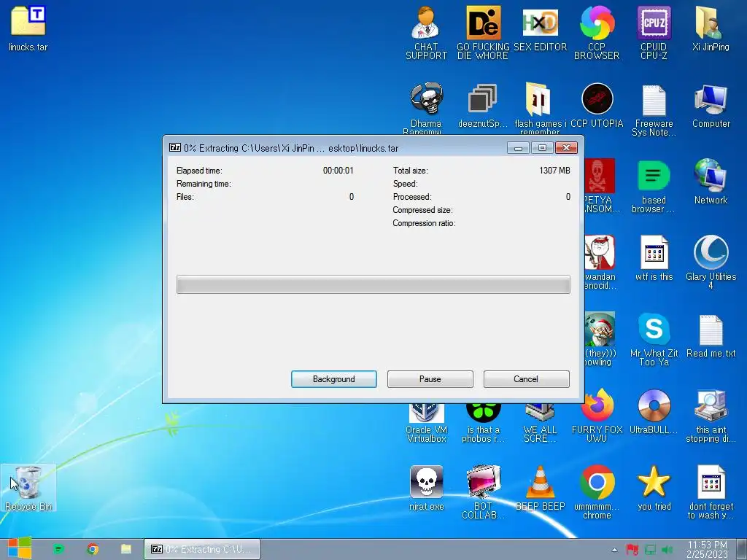Click the 7-Zip dialog title bar text

click(x=291, y=148)
